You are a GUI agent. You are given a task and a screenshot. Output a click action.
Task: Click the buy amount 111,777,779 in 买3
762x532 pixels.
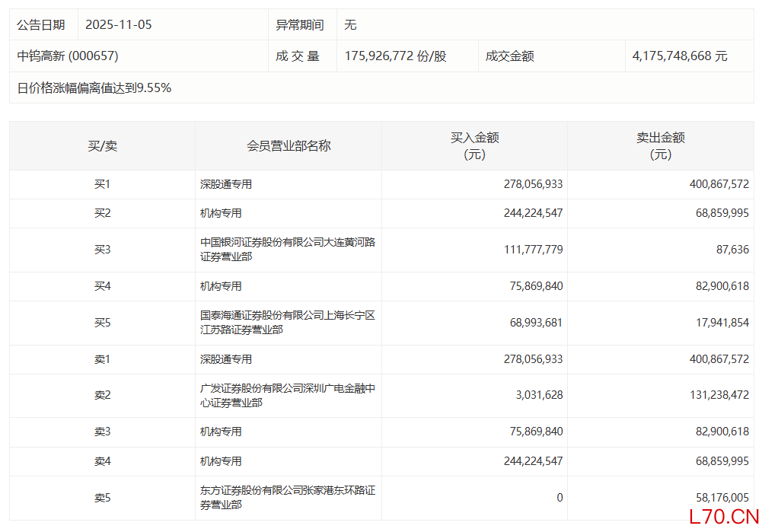(x=533, y=250)
